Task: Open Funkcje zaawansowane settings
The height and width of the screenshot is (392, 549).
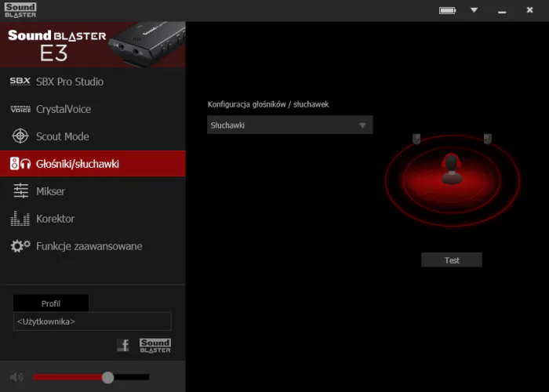Action: (93, 246)
